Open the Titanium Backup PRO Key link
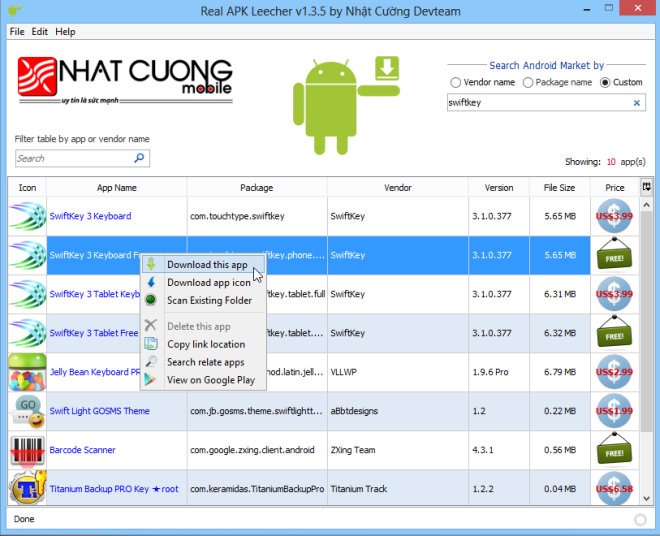The width and height of the screenshot is (660, 536). (114, 489)
